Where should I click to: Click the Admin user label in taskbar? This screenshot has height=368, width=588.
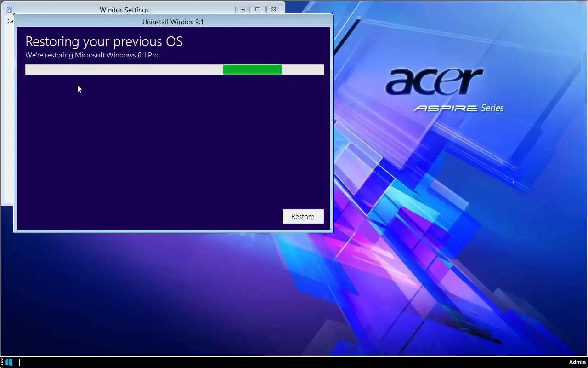click(577, 362)
